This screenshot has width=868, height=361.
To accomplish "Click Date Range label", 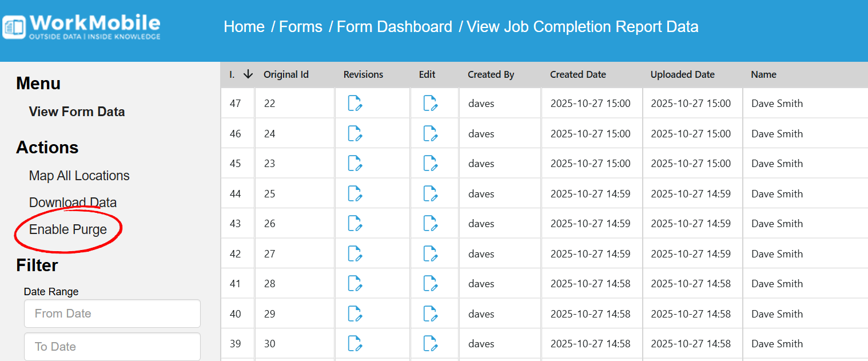I will point(51,292).
